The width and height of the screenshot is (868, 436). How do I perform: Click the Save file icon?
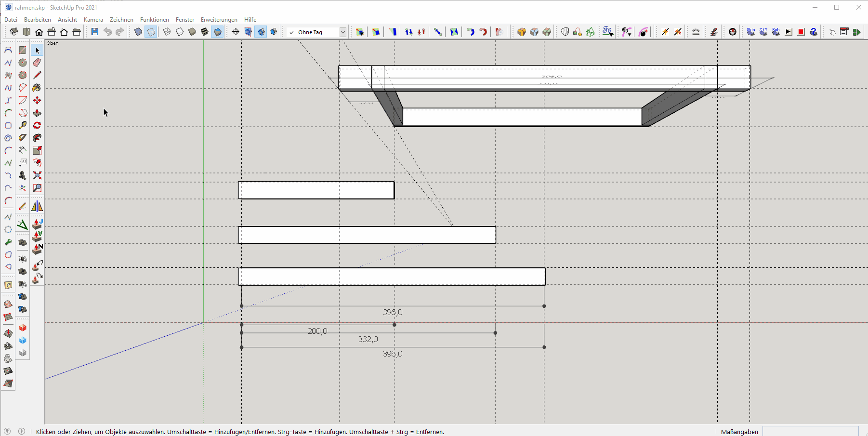[95, 32]
